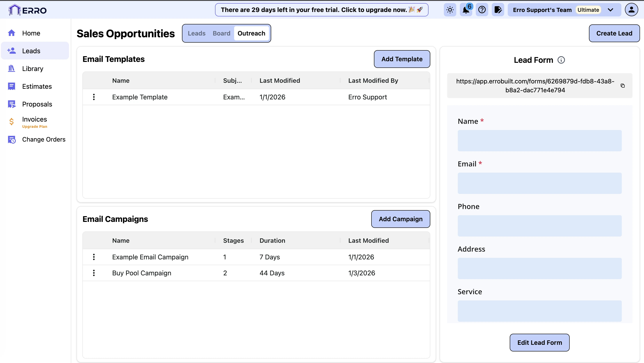The width and height of the screenshot is (644, 363).
Task: Click the Edit Lead Form button
Action: (x=539, y=343)
